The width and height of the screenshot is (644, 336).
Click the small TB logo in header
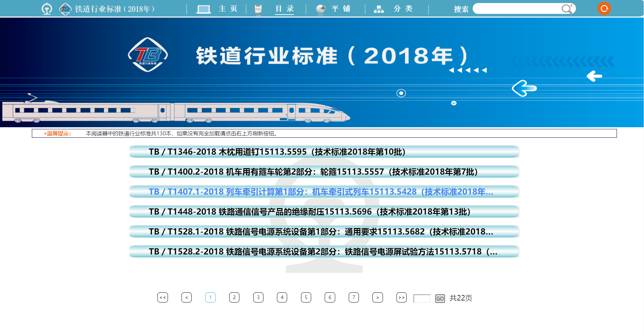point(65,9)
